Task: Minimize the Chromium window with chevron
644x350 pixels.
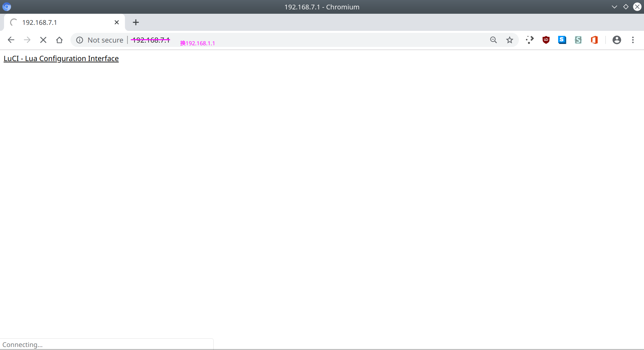Action: (614, 7)
